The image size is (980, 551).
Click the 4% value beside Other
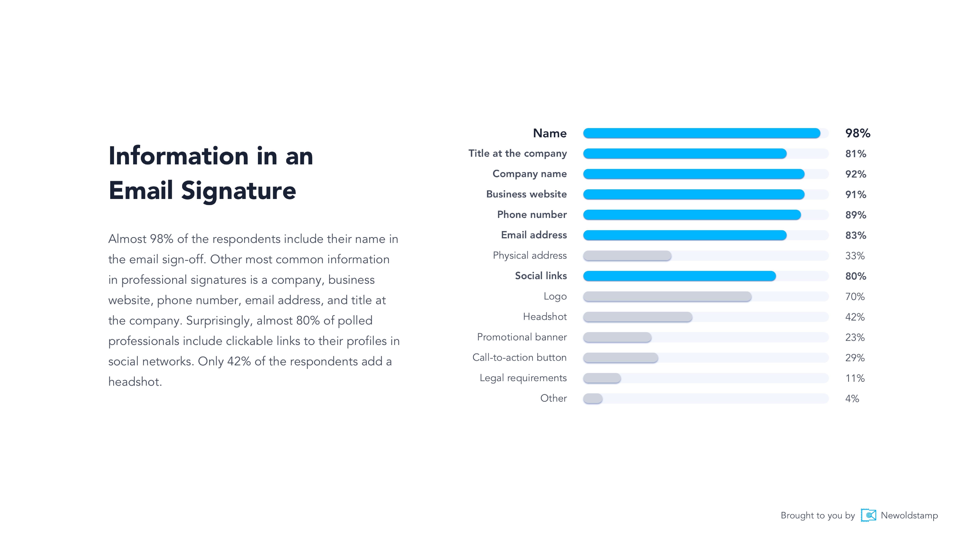(852, 399)
